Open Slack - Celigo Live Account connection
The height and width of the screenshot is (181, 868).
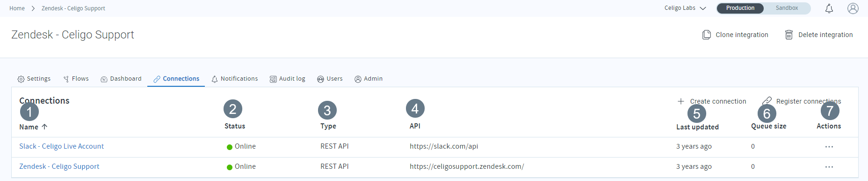[x=61, y=146]
